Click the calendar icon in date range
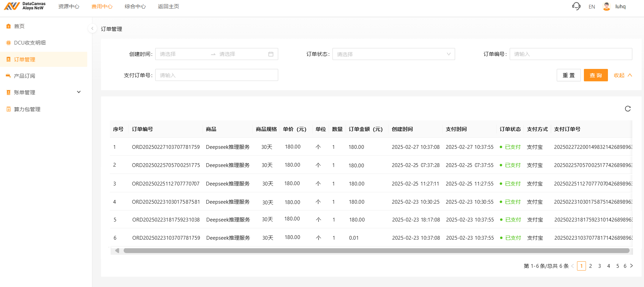644x287 pixels. pyautogui.click(x=271, y=54)
